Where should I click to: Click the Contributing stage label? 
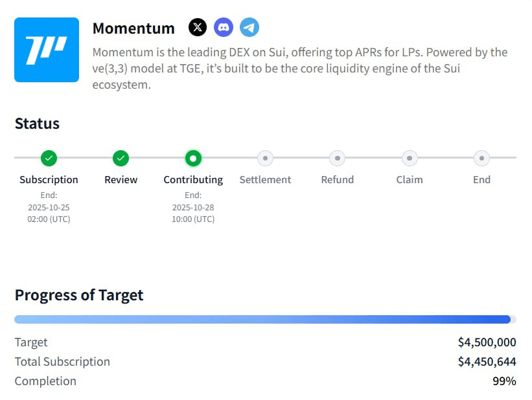click(x=193, y=180)
